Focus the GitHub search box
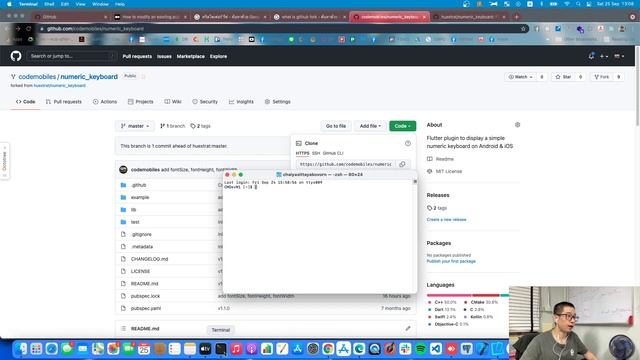This screenshot has width=640, height=360. 71,56
